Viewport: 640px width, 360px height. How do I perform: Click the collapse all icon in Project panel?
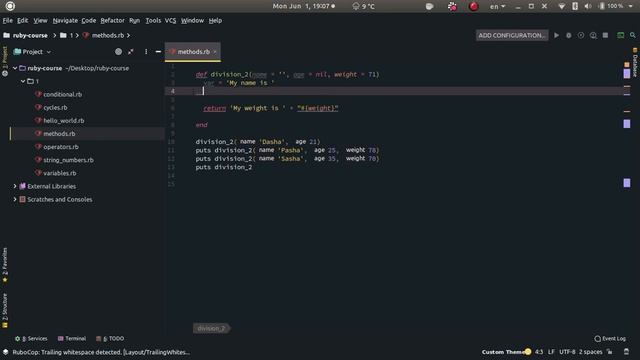(x=131, y=51)
